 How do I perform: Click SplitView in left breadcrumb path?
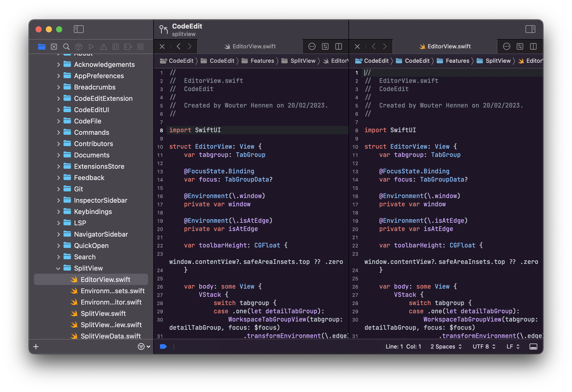pos(298,61)
